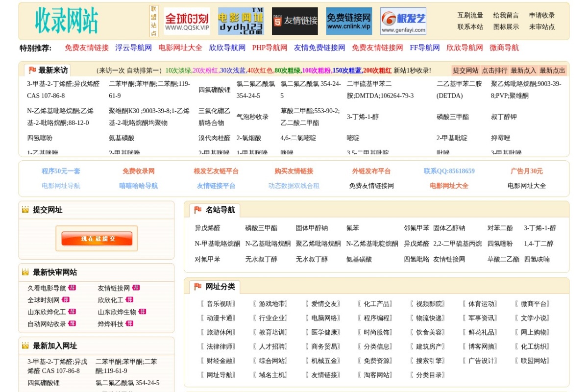Open the 全球时刻 banner ad
The height and width of the screenshot is (392, 588).
186,21
